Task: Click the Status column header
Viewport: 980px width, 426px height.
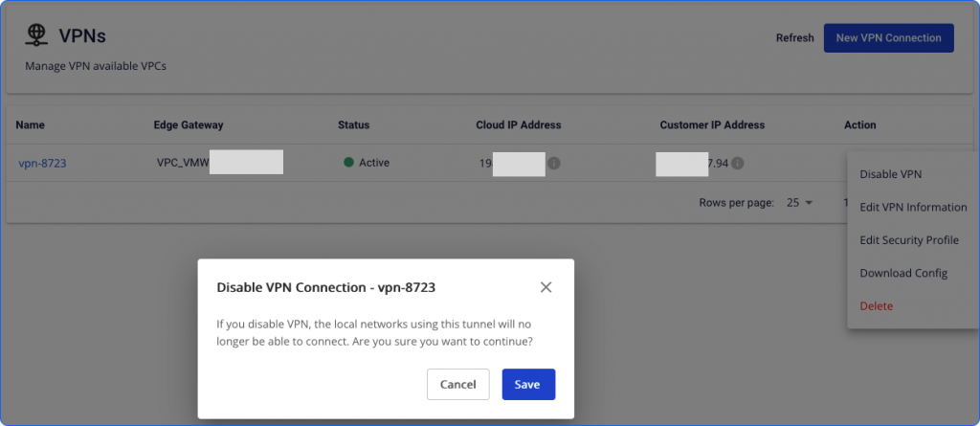Action: click(353, 124)
